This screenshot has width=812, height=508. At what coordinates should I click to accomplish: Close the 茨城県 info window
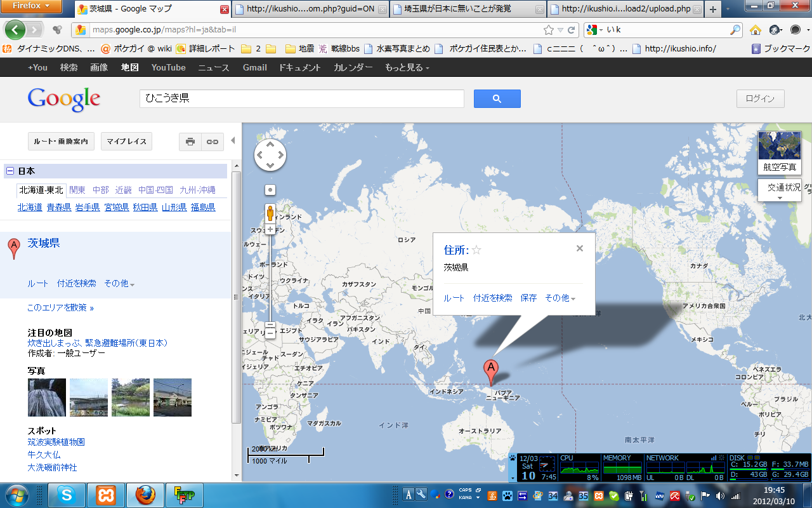(579, 248)
